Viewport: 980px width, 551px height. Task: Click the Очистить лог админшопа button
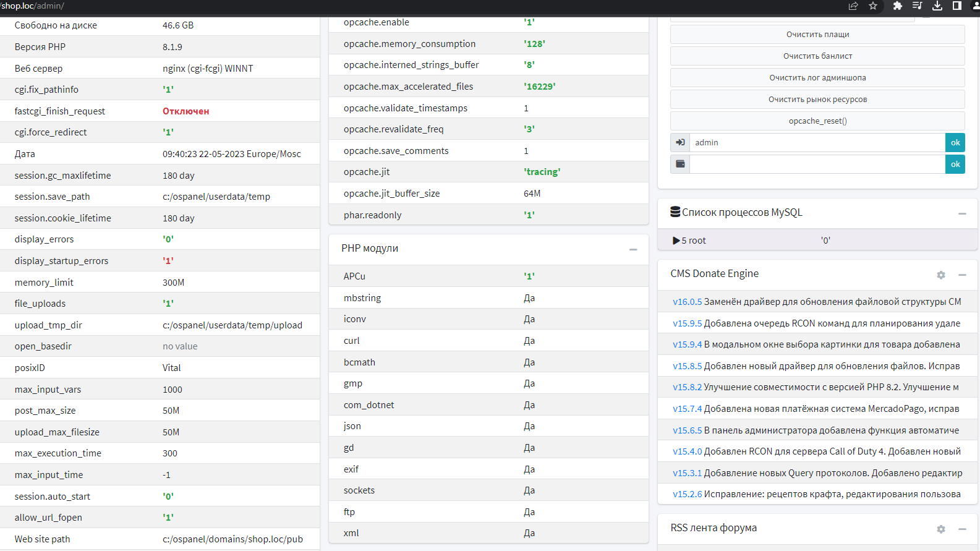817,78
